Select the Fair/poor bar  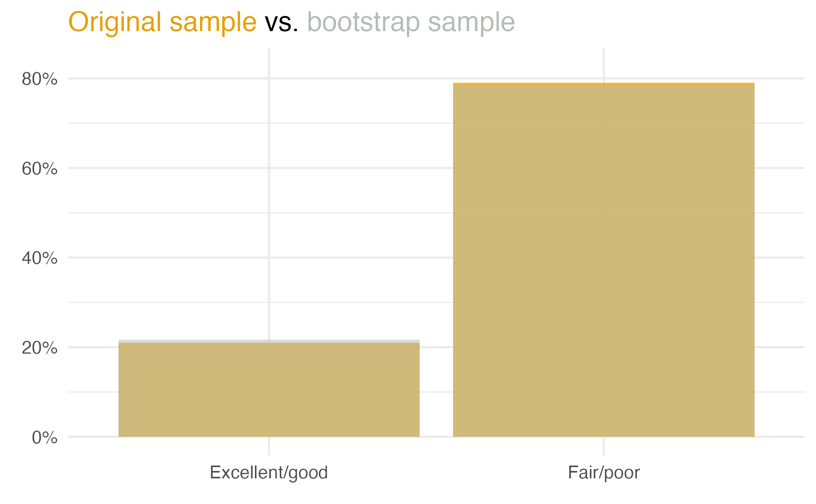[x=603, y=260]
